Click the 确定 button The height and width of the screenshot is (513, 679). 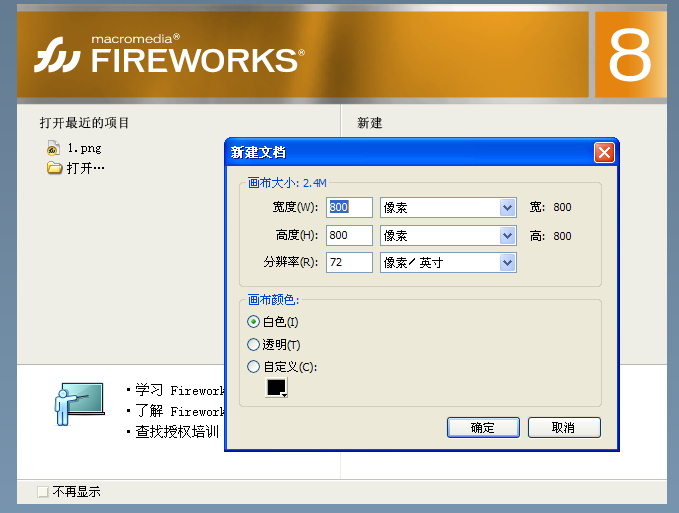pyautogui.click(x=483, y=428)
